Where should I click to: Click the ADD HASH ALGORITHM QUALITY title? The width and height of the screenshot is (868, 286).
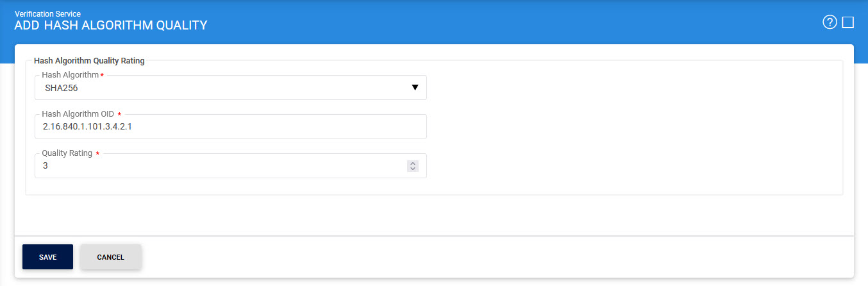111,26
